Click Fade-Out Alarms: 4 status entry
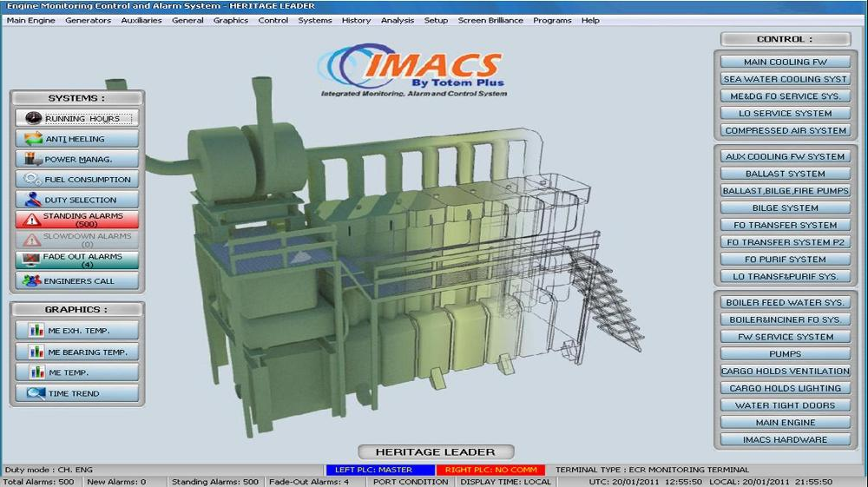 [309, 482]
